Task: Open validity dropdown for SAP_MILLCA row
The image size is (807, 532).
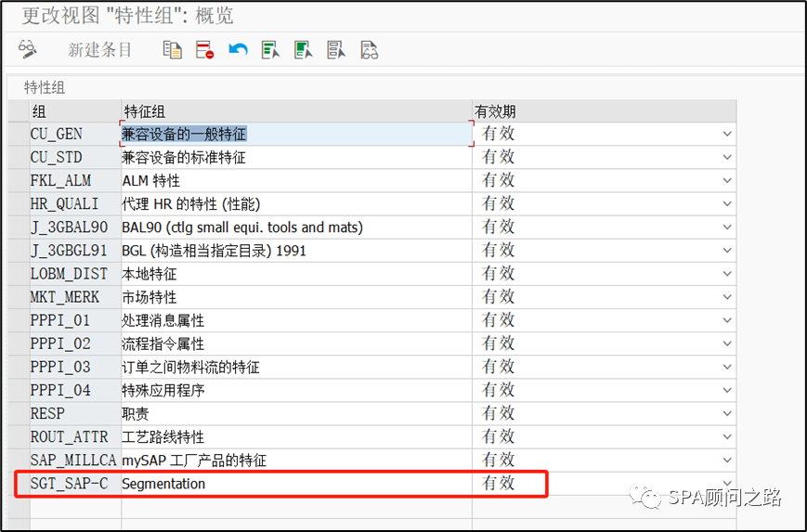Action: coord(727,460)
